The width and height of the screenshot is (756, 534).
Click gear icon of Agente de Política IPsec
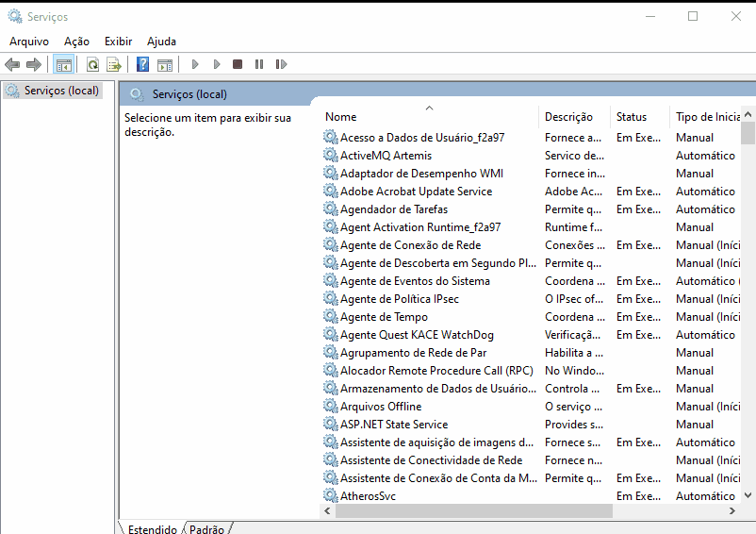[x=330, y=298]
